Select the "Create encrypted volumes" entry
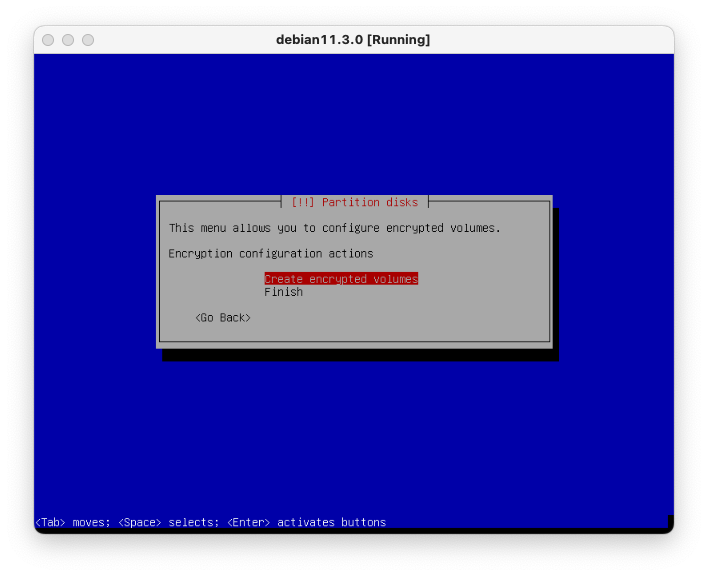 click(x=340, y=279)
